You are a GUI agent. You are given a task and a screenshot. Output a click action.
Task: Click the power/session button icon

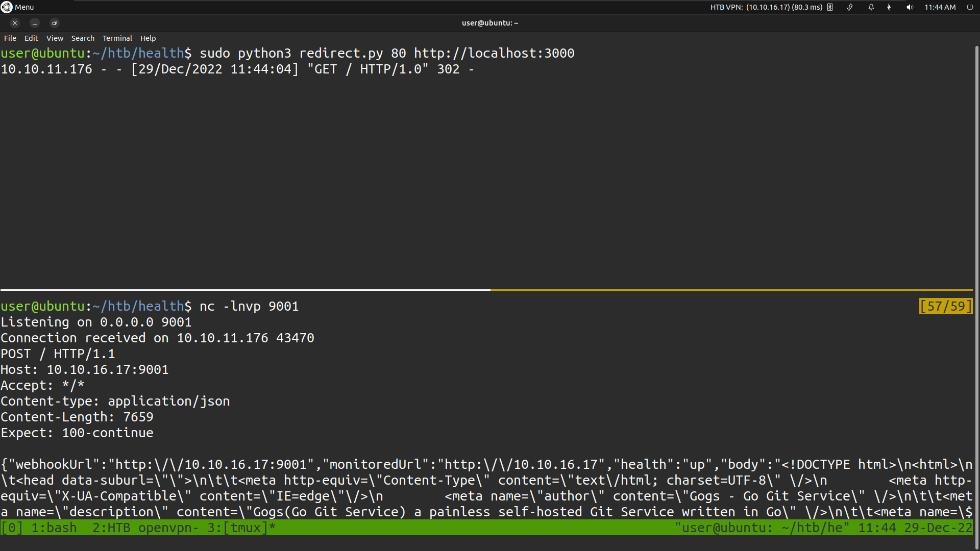coord(970,7)
